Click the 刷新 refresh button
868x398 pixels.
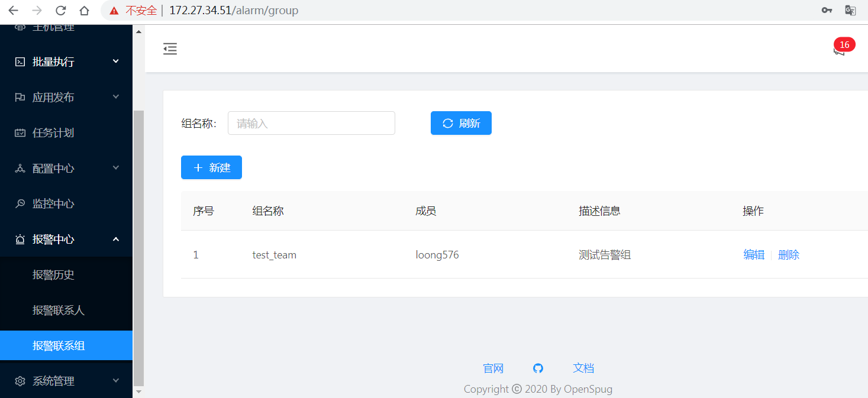click(x=461, y=123)
